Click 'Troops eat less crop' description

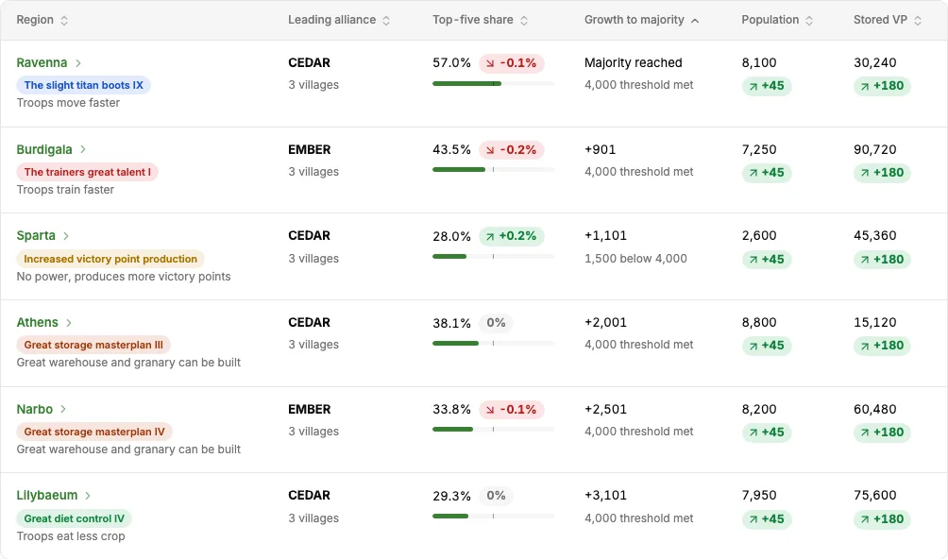pos(71,536)
